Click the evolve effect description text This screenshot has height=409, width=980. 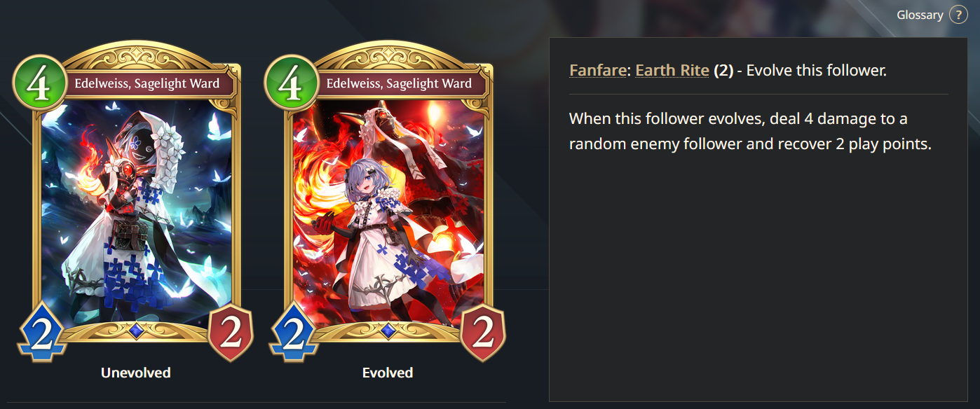[x=750, y=132]
